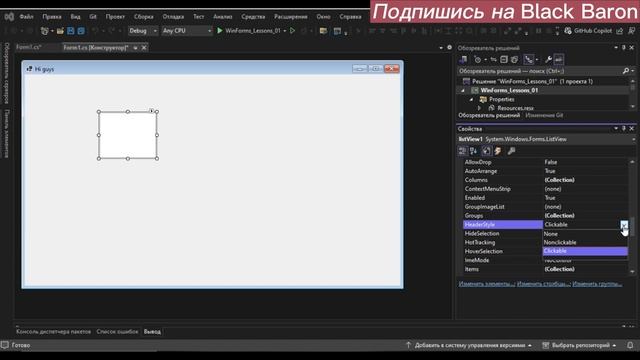Click the switch views icon in Solution Explorer
The image size is (640, 360).
click(x=463, y=60)
